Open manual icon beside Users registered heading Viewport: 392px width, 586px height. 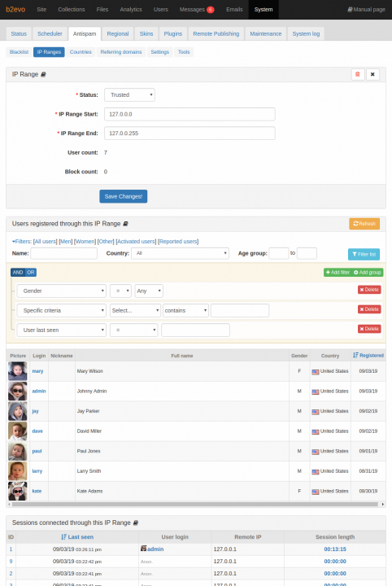(x=125, y=224)
